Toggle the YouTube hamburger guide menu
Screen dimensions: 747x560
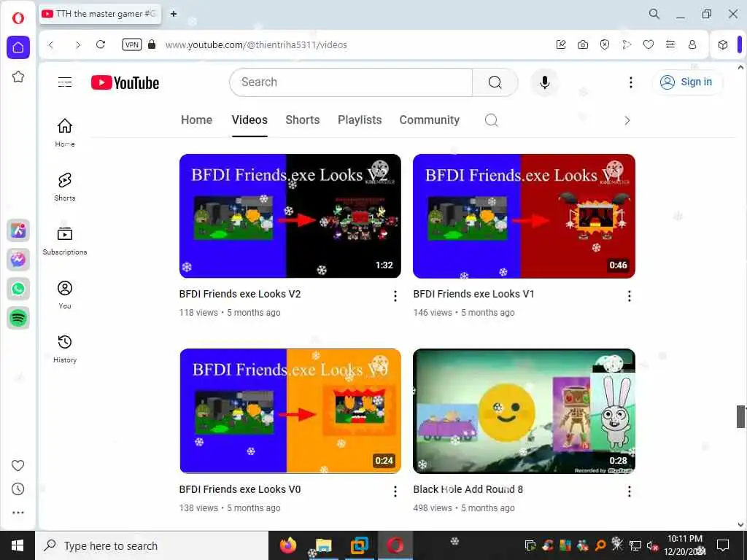point(65,82)
